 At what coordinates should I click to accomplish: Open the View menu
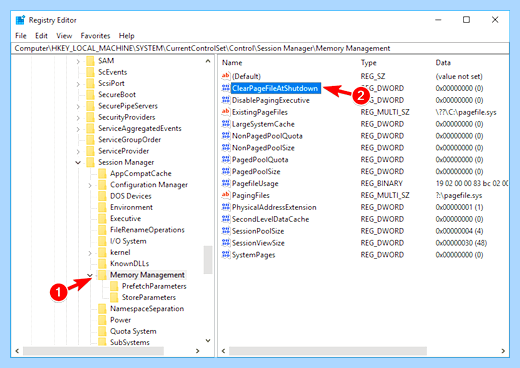pos(64,36)
